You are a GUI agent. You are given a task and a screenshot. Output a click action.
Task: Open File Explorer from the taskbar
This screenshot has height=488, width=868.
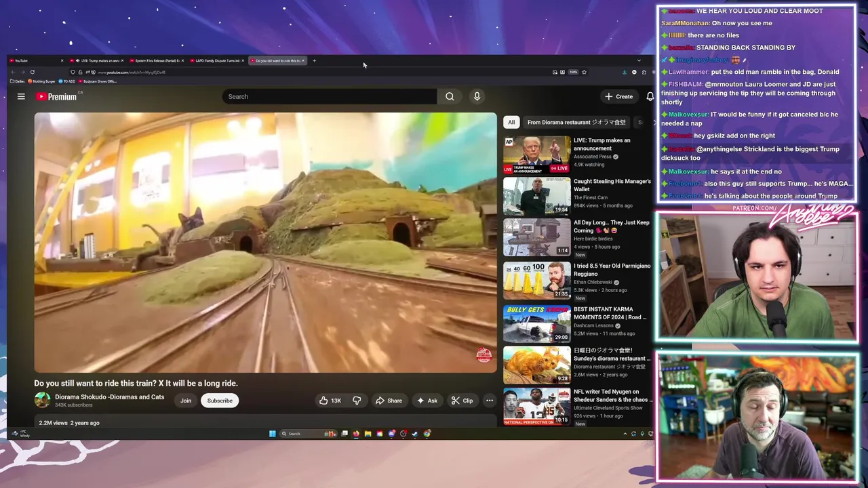pyautogui.click(x=368, y=434)
